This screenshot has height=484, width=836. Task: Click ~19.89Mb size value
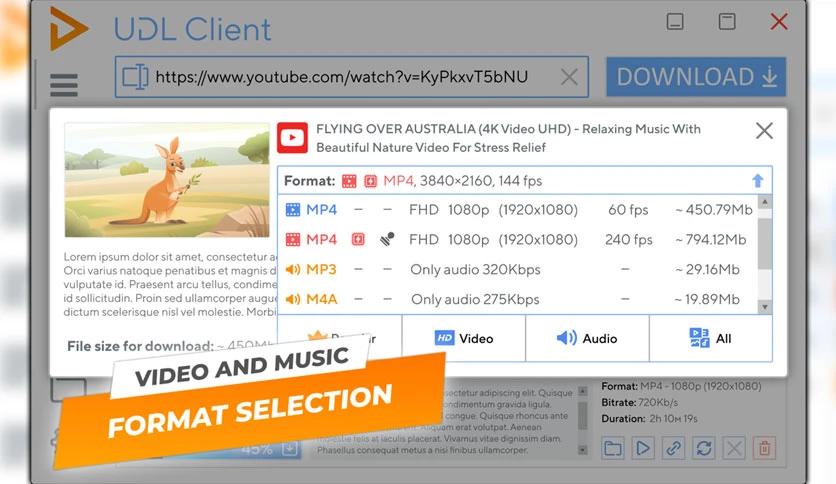pyautogui.click(x=707, y=299)
